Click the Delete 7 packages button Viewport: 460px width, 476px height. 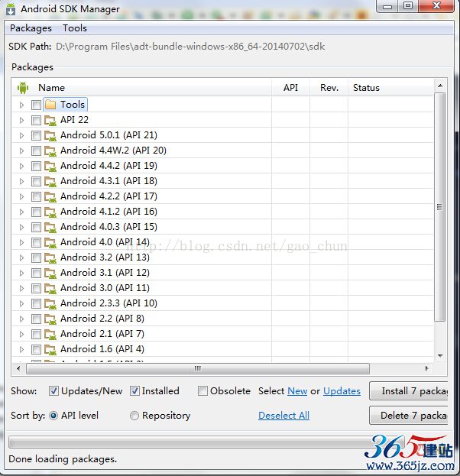tap(409, 416)
